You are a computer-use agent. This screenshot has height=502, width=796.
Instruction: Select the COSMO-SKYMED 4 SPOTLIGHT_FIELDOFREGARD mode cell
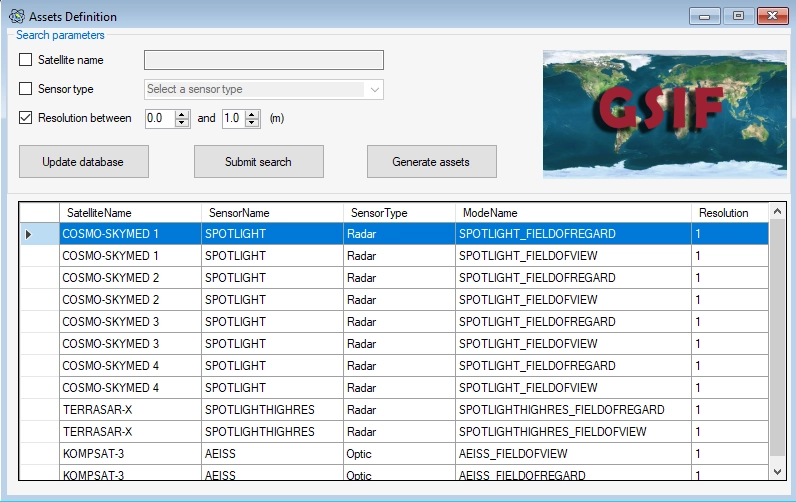click(574, 366)
